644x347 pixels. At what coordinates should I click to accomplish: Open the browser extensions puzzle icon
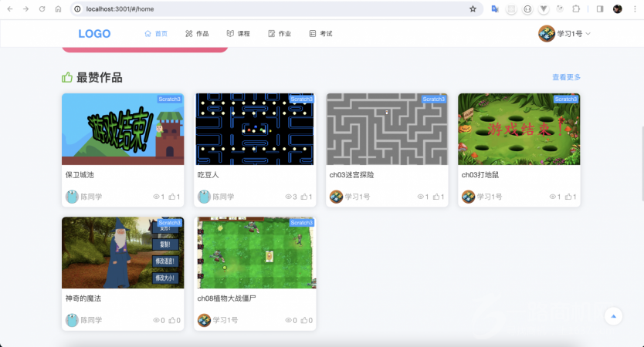576,9
